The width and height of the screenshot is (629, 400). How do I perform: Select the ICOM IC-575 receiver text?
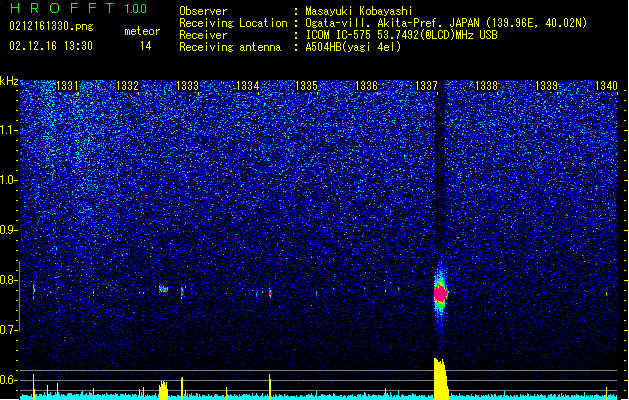coord(401,35)
